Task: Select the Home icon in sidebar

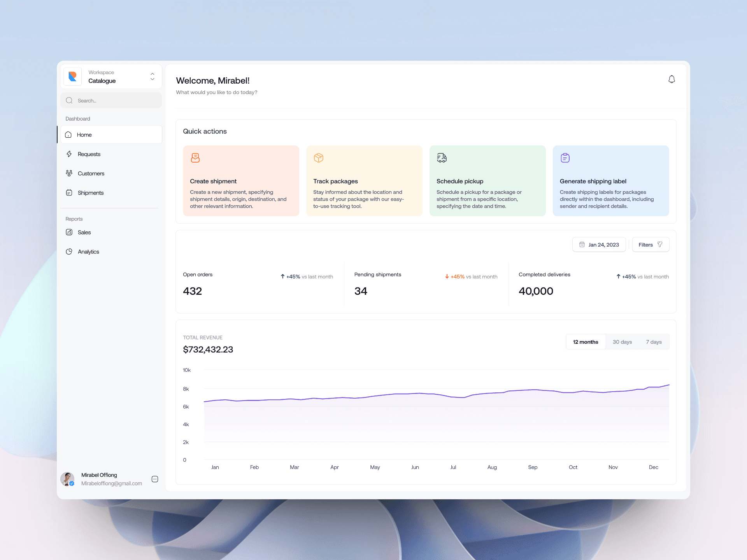Action: coord(68,135)
